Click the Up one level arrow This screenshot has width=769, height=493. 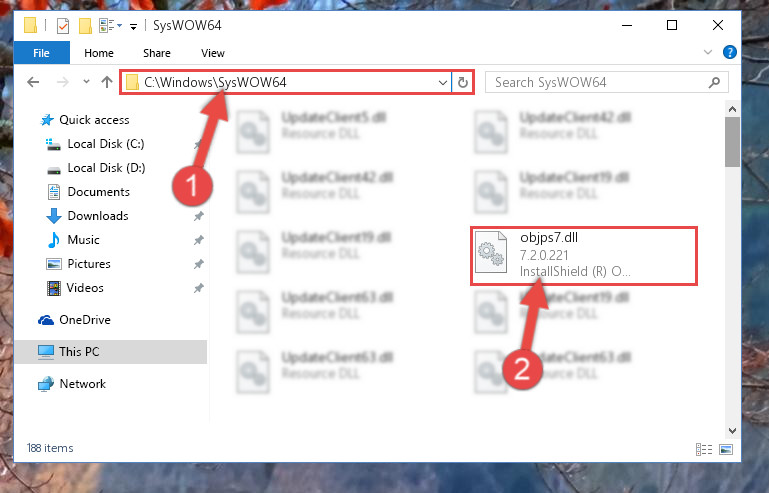[106, 82]
